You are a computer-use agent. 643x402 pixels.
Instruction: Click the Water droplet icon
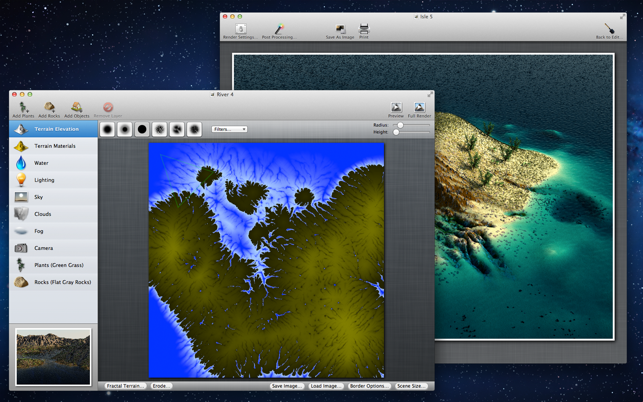pyautogui.click(x=21, y=163)
